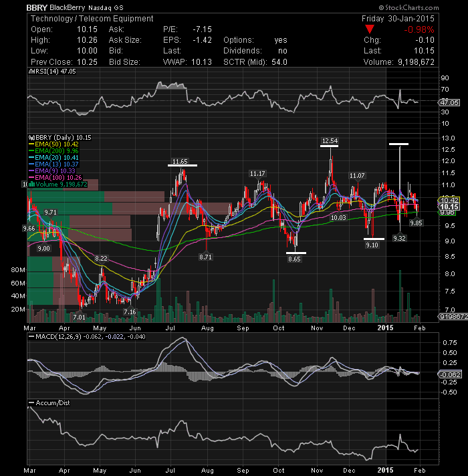Click the BBRY candlestick legend icon
The image size is (468, 476).
[x=31, y=138]
